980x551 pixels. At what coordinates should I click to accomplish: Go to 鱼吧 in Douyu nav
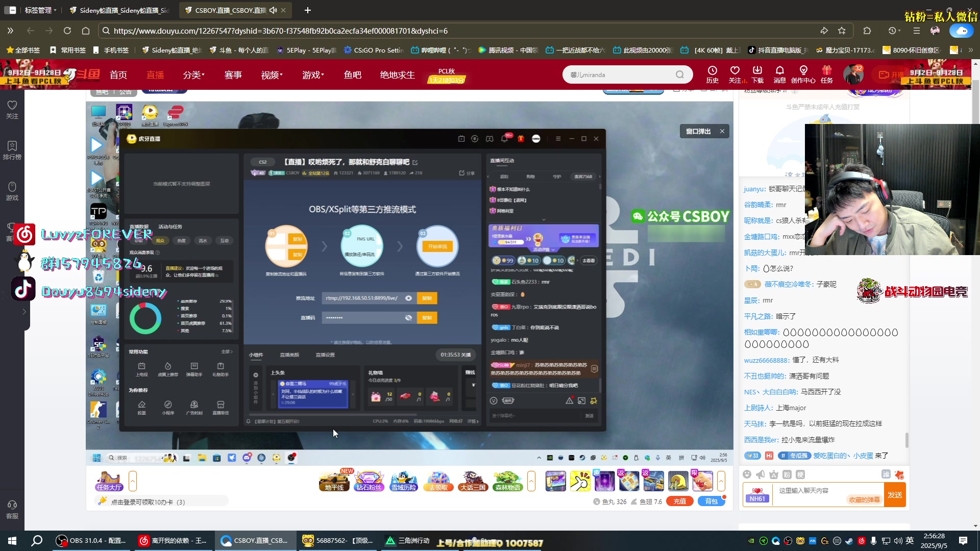click(353, 75)
